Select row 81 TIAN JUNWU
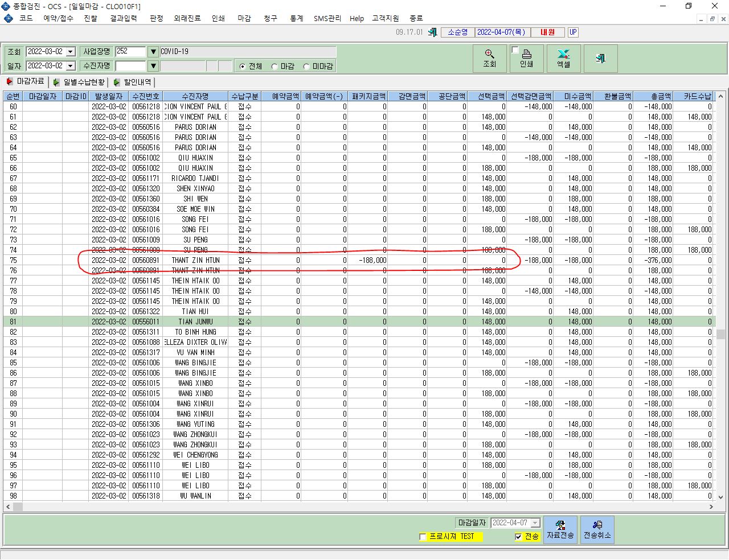729x560 pixels. tap(359, 322)
